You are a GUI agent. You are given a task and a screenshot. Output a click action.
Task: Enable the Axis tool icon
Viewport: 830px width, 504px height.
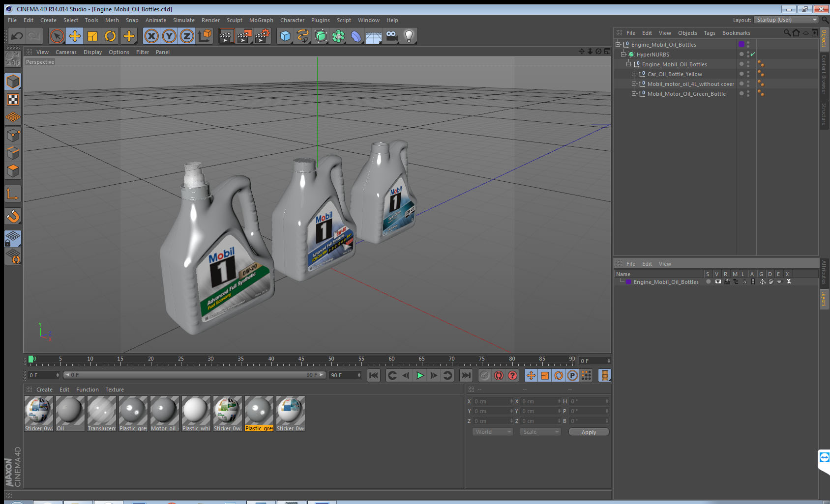pos(13,194)
